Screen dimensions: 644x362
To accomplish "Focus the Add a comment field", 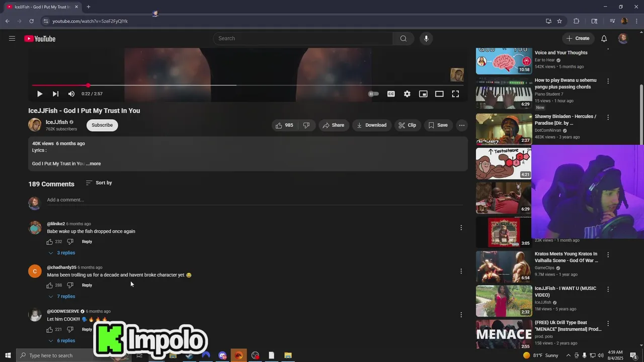I will (255, 200).
